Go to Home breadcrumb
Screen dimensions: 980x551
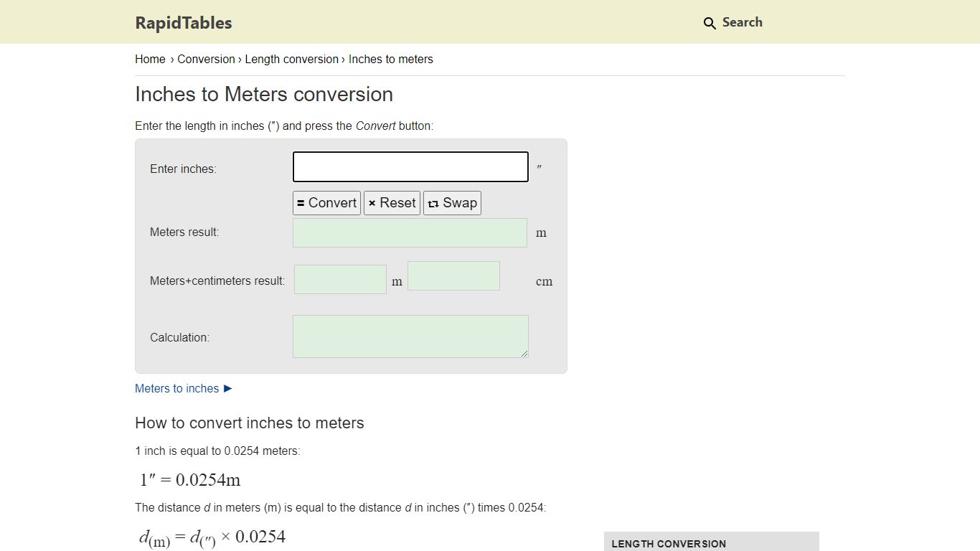pos(150,59)
